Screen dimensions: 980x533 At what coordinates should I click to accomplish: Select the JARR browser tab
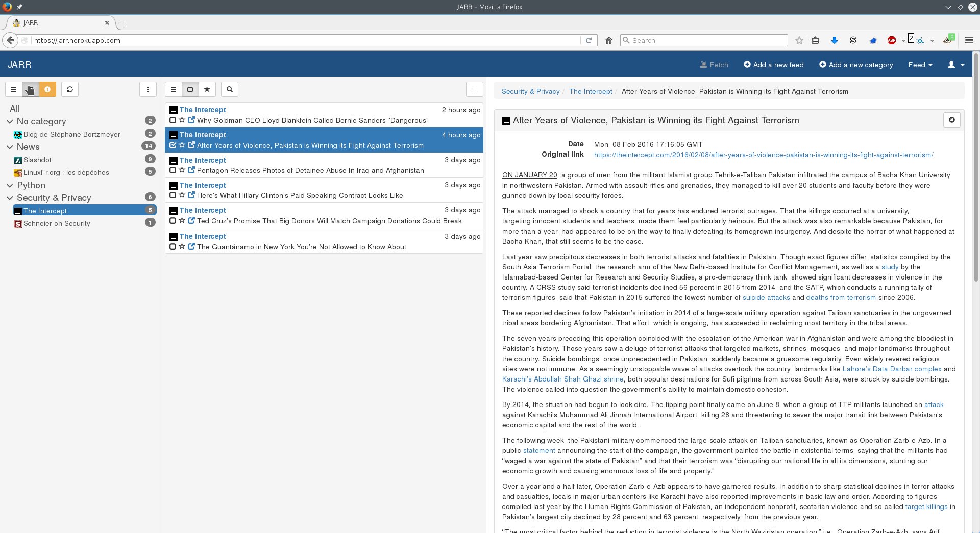60,23
